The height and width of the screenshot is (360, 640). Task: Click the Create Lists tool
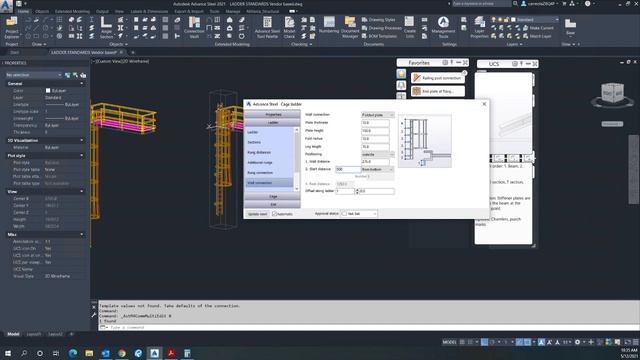409,28
